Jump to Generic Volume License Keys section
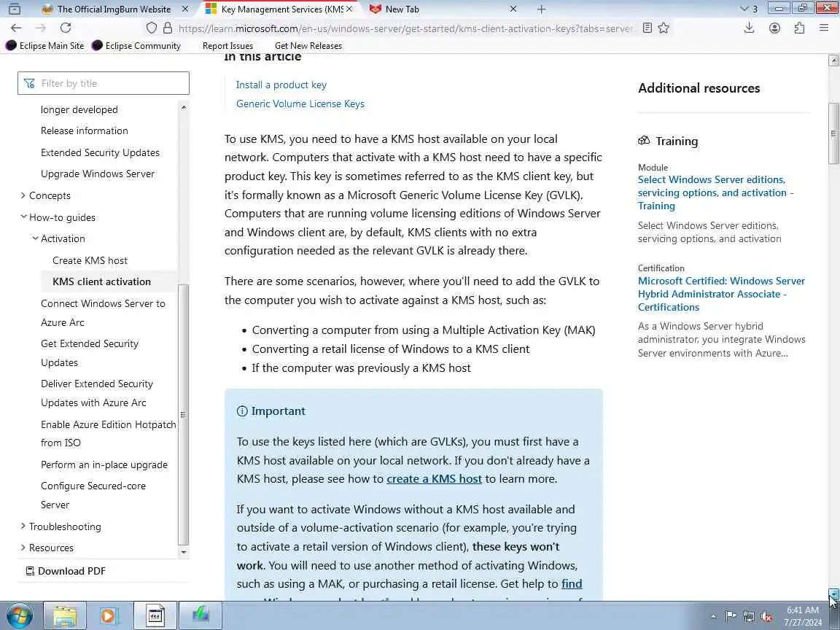This screenshot has height=630, width=840. 300,104
